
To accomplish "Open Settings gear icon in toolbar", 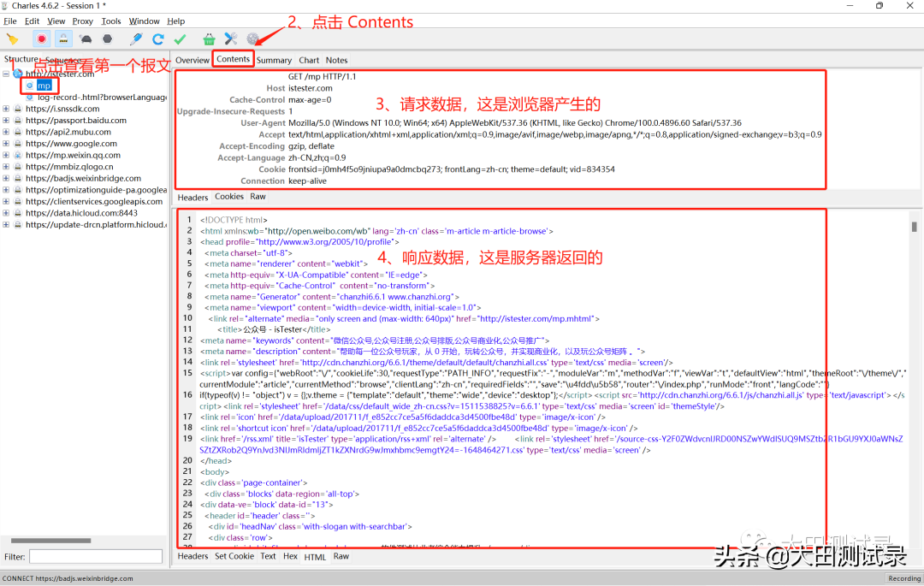I will pyautogui.click(x=252, y=38).
